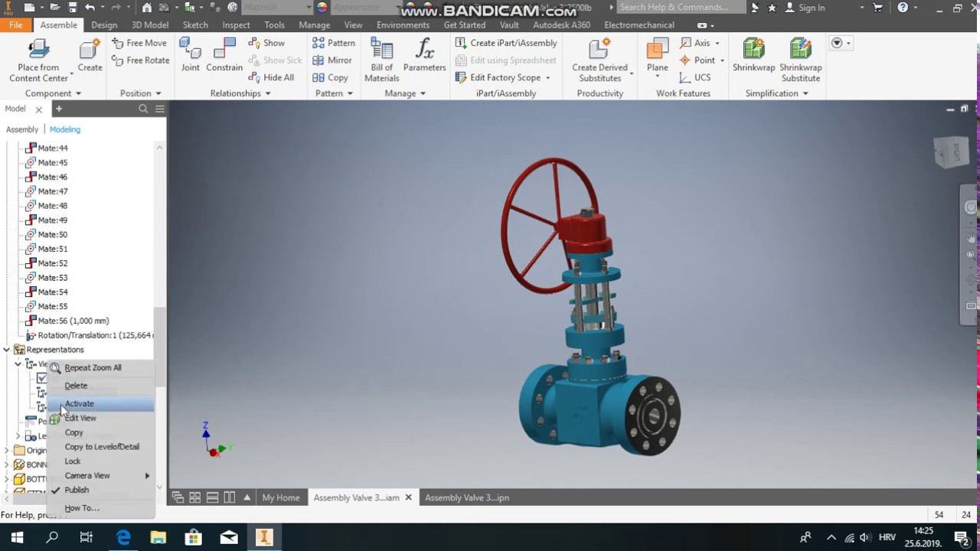The width and height of the screenshot is (980, 551).
Task: Toggle the checked view representation checkbox
Action: (x=42, y=378)
